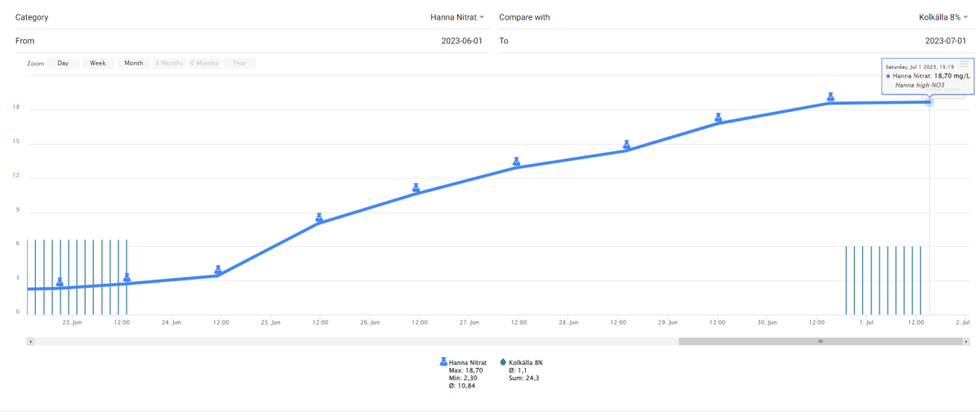This screenshot has width=980, height=412.
Task: Click the 'Ø: 10,84' legend value
Action: coord(462,386)
